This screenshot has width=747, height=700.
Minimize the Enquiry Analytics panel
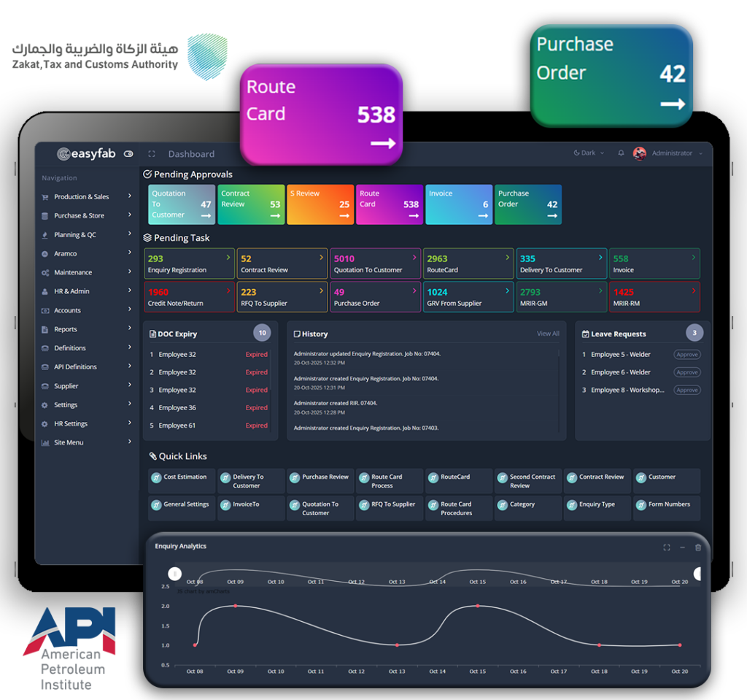click(x=682, y=547)
